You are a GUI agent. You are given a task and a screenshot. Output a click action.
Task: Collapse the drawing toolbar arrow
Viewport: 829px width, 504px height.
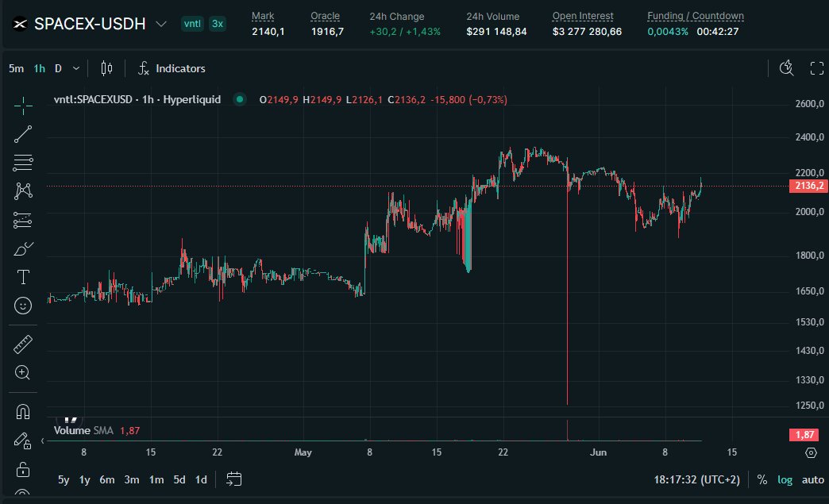tap(42, 441)
